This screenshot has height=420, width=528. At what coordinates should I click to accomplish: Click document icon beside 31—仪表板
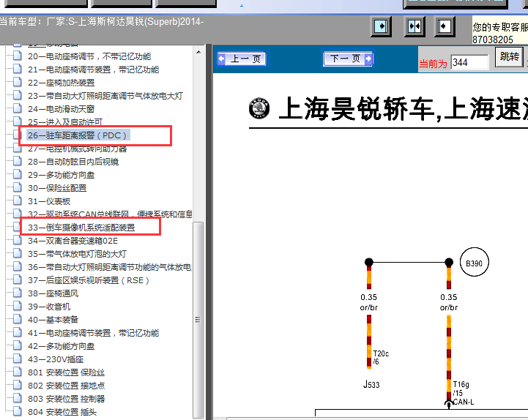point(17,200)
